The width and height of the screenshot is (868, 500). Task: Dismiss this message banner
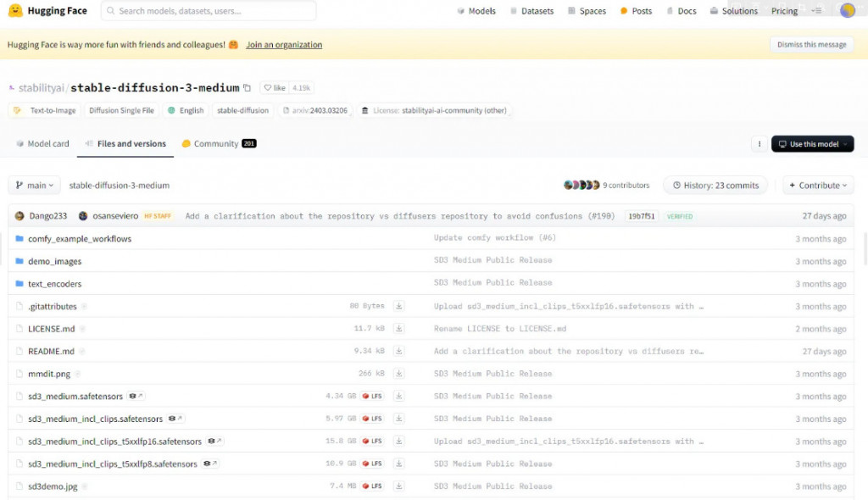[x=811, y=44]
